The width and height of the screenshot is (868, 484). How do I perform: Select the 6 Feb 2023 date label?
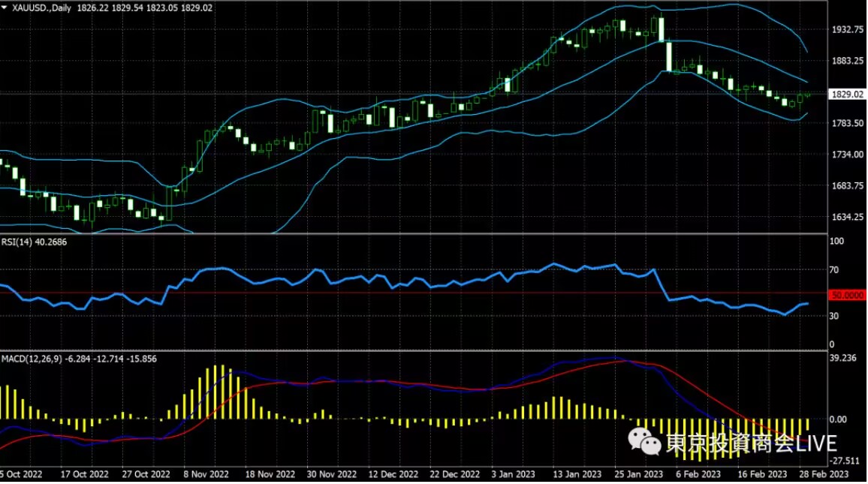[698, 474]
